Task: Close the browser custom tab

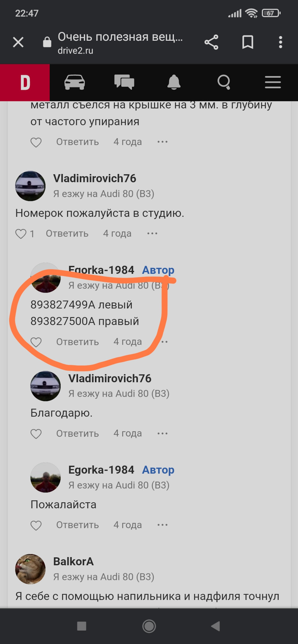Action: [x=18, y=42]
